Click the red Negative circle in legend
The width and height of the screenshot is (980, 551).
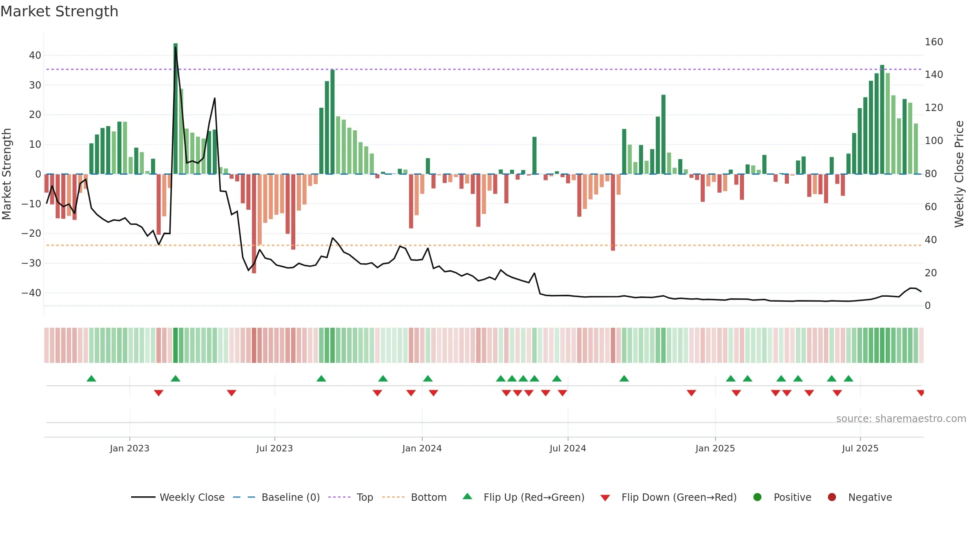832,497
